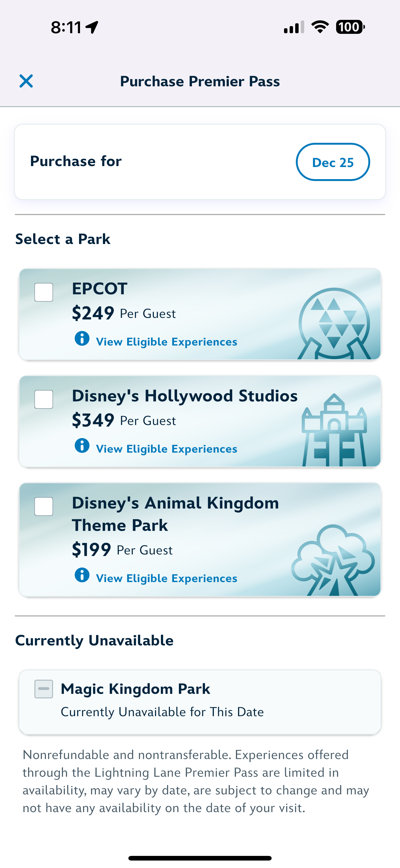Image resolution: width=400 pixels, height=868 pixels.
Task: View Eligible Experiences for Hollywood Studios
Action: [x=167, y=449]
